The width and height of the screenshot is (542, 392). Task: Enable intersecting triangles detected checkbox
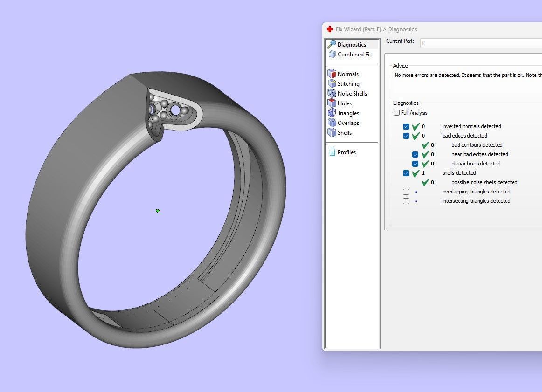tap(406, 201)
